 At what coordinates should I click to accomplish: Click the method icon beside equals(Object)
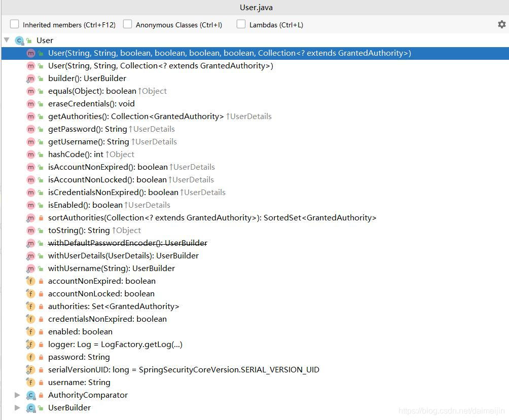click(30, 91)
